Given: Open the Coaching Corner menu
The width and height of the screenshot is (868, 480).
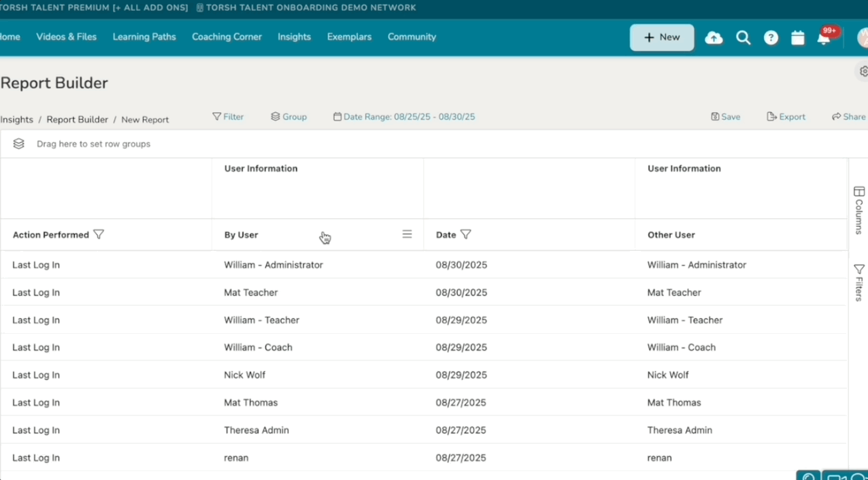Looking at the screenshot, I should tap(227, 37).
